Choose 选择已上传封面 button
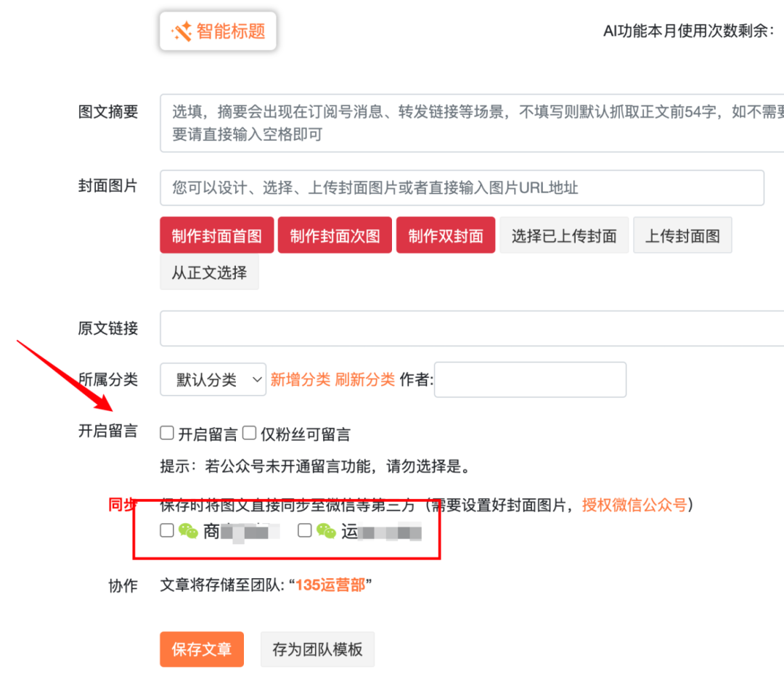Screen dimensions: 784x693 564,235
